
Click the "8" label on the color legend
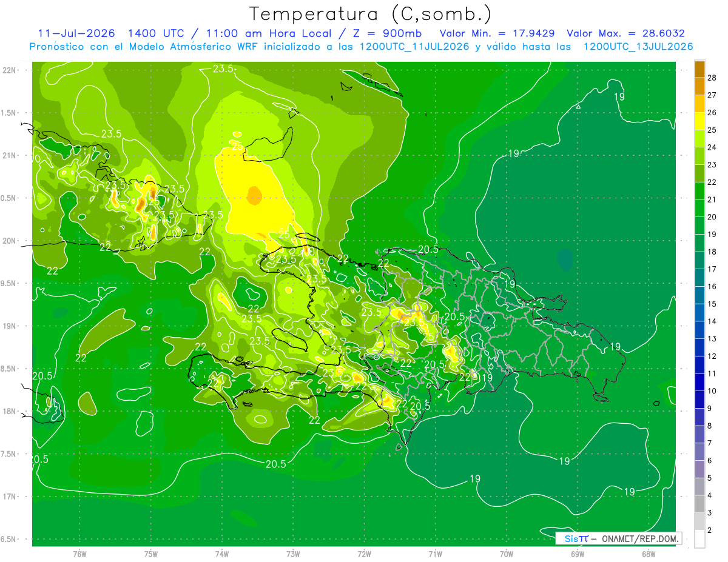710,426
